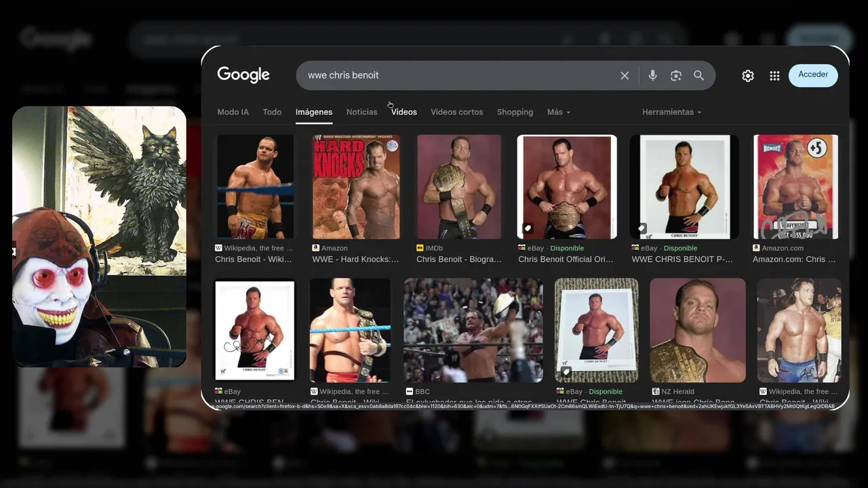Open the Videos cortos tab
Viewport: 868px width, 488px height.
click(457, 112)
